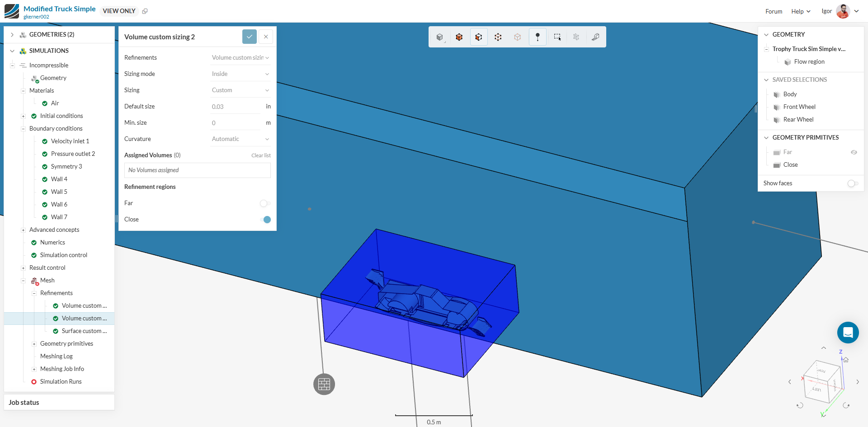Open Simulation Runs

click(61, 382)
